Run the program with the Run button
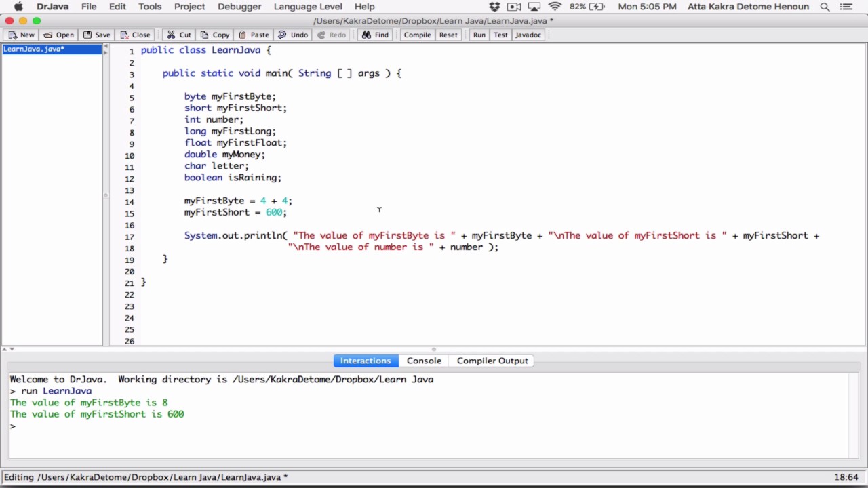The image size is (868, 488). [x=479, y=35]
